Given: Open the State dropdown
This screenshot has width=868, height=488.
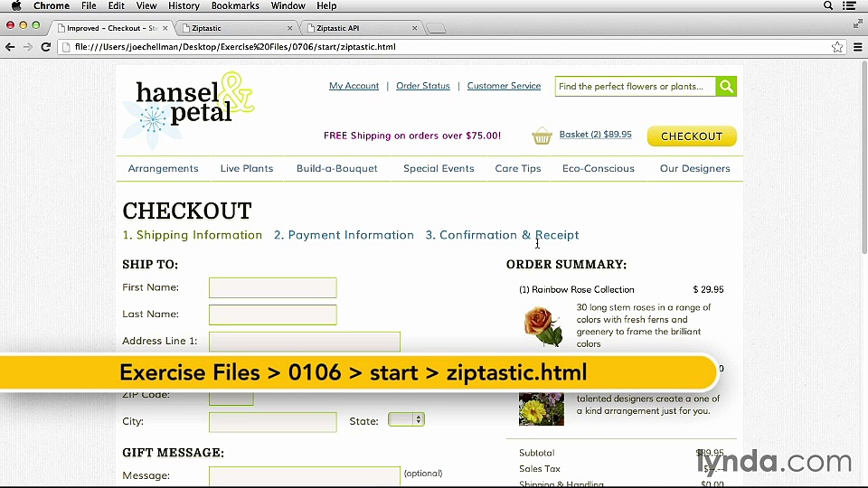Looking at the screenshot, I should [x=406, y=420].
